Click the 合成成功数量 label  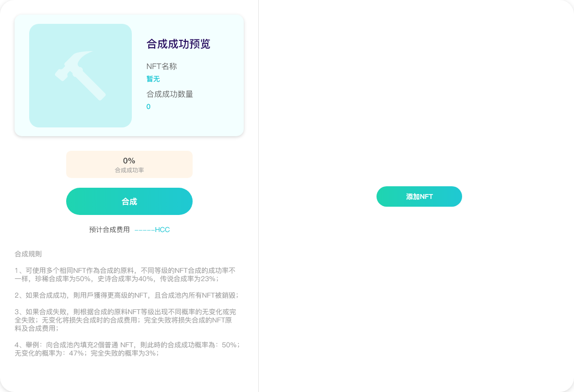[170, 94]
